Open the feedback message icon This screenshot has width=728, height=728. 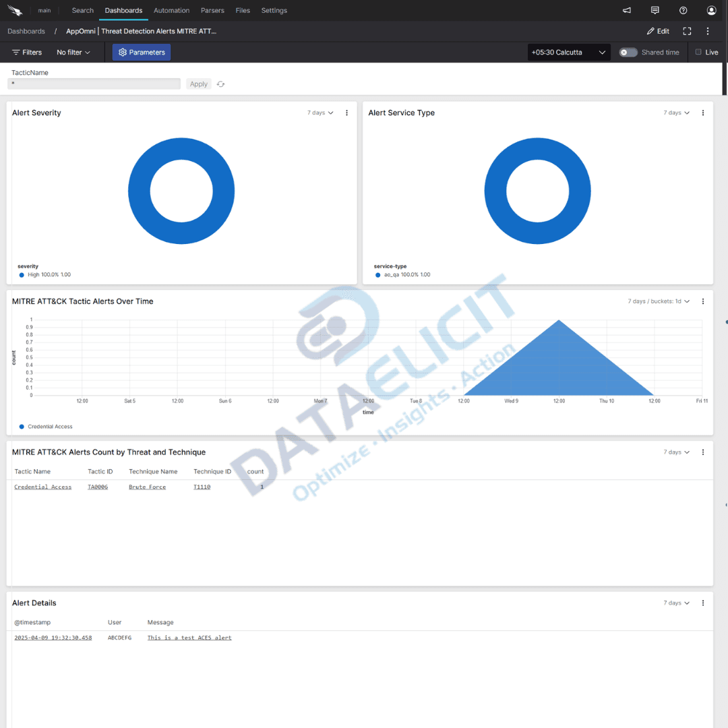coord(655,10)
